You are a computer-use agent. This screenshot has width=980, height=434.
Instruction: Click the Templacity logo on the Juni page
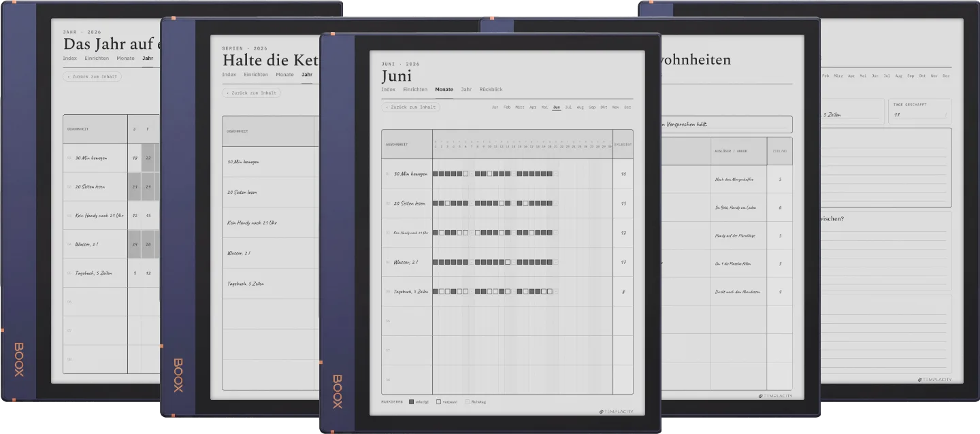point(615,412)
